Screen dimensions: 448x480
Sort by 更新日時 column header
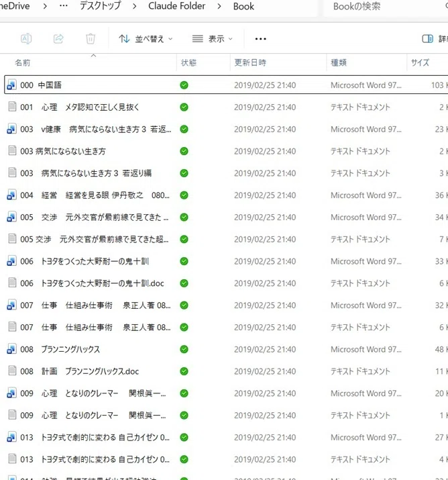click(250, 62)
